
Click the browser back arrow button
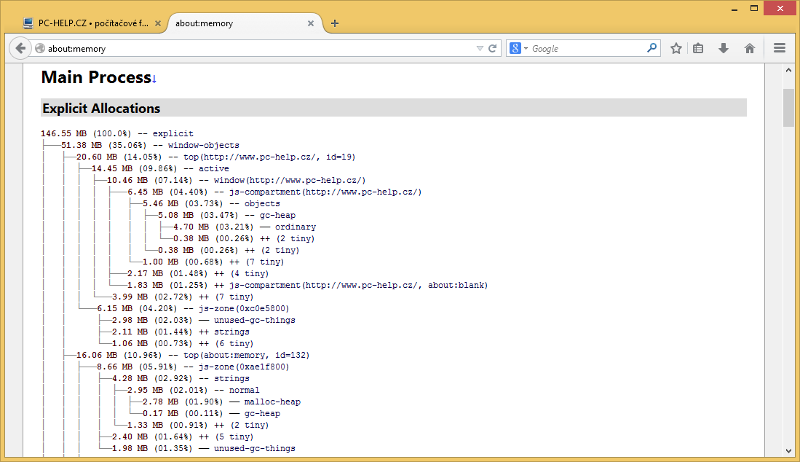pyautogui.click(x=21, y=48)
